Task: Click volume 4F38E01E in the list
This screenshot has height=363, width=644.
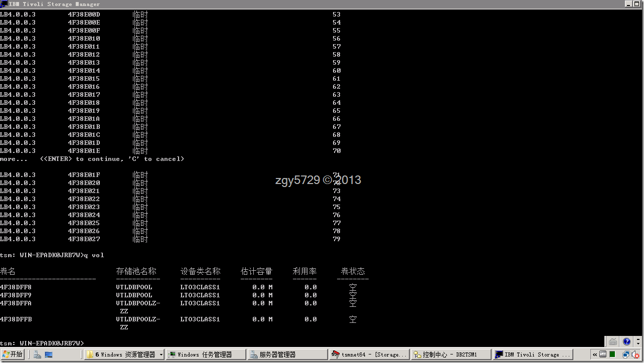Action: coord(84,151)
